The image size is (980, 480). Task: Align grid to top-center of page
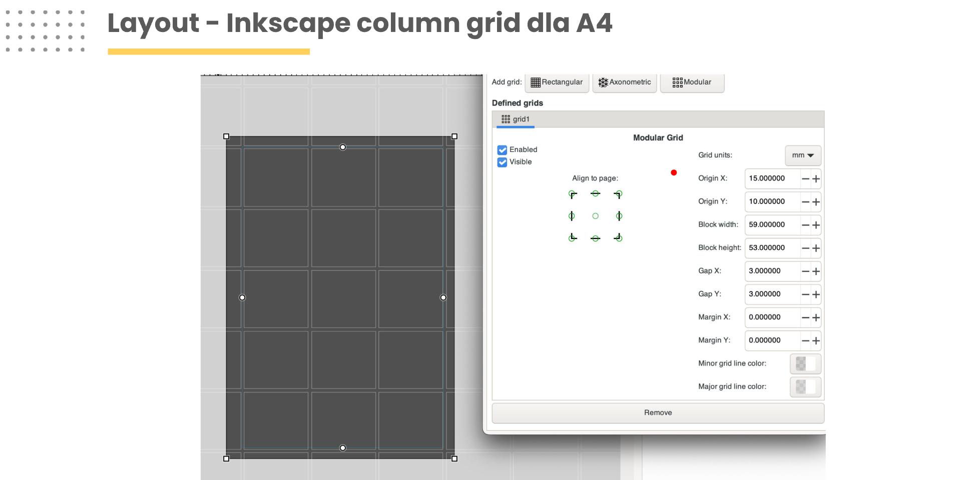click(595, 194)
